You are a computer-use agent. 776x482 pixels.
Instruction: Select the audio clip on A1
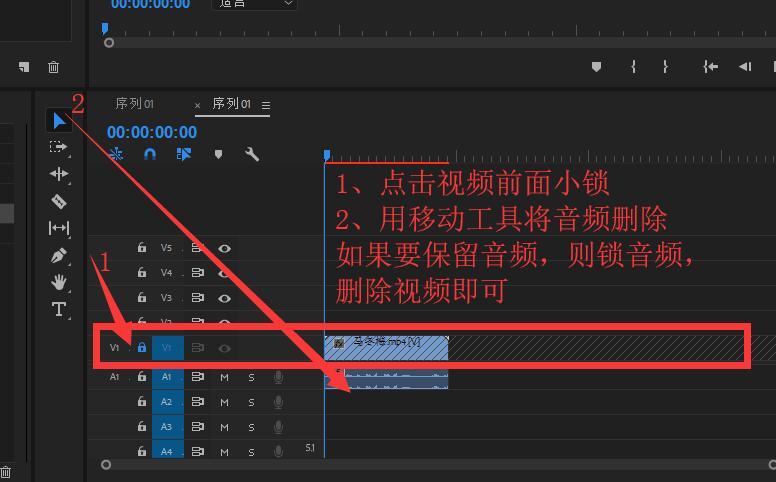[387, 380]
